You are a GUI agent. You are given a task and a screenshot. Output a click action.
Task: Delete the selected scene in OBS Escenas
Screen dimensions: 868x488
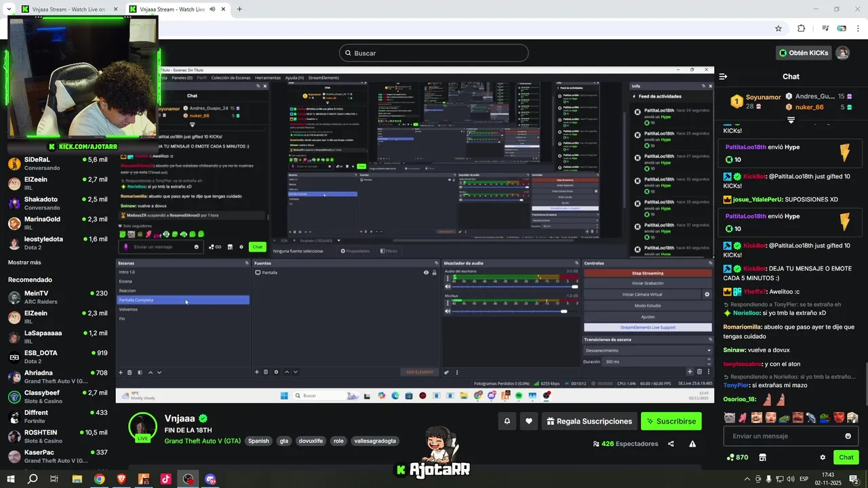[130, 372]
